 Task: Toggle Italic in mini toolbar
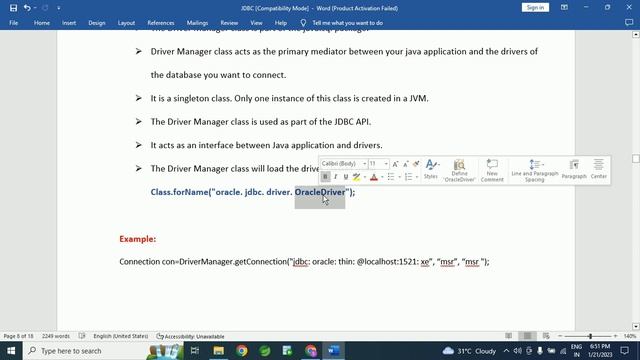tap(336, 177)
